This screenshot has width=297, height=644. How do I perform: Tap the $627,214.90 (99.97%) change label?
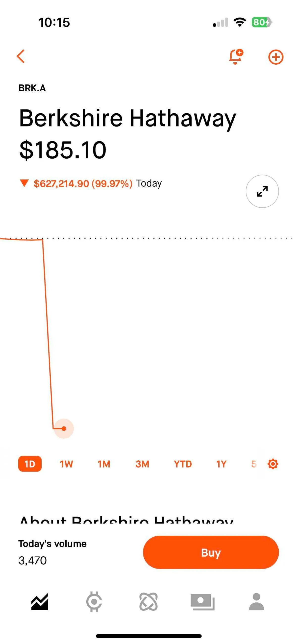click(83, 184)
